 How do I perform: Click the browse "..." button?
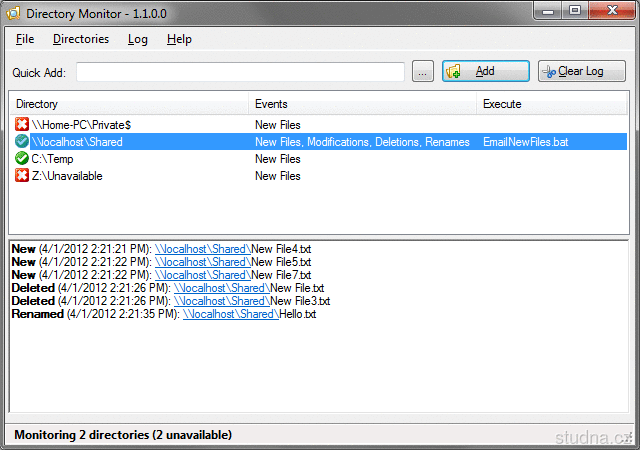coord(422,71)
